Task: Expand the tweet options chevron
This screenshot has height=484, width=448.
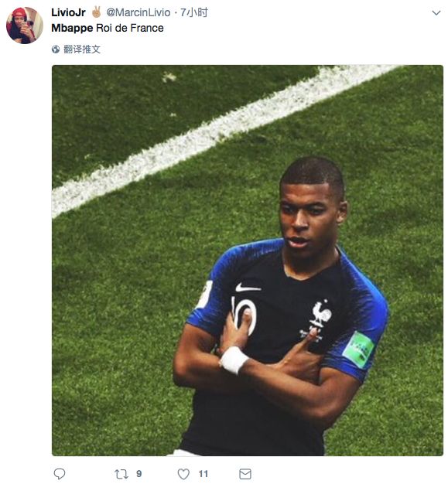Action: (436, 12)
